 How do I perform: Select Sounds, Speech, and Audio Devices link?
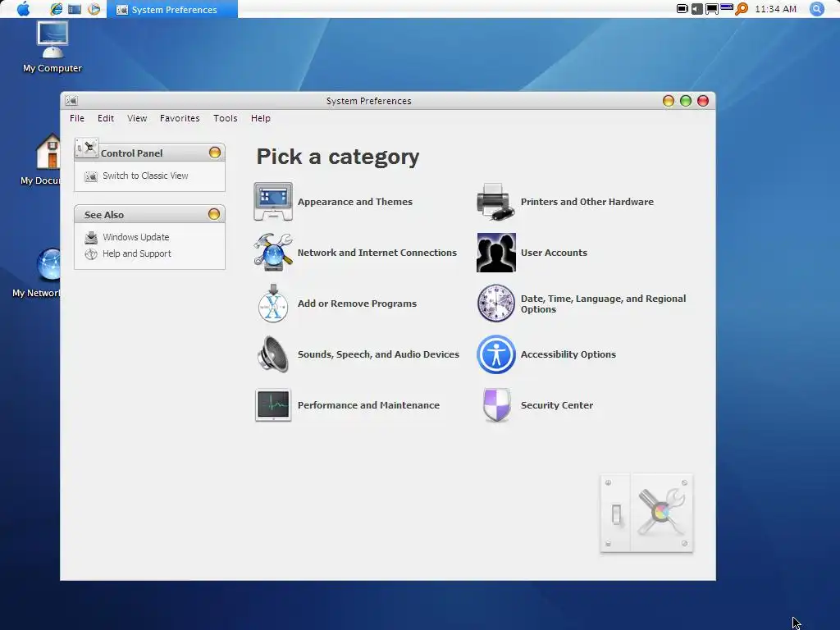378,354
